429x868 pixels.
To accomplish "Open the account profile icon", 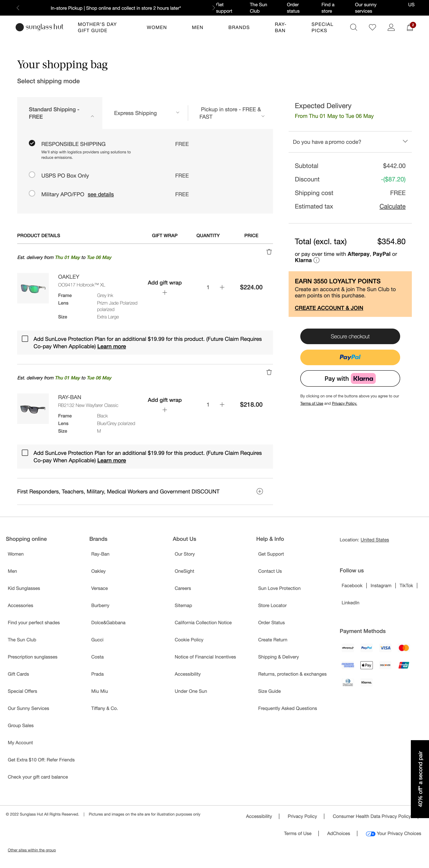I will pyautogui.click(x=391, y=27).
